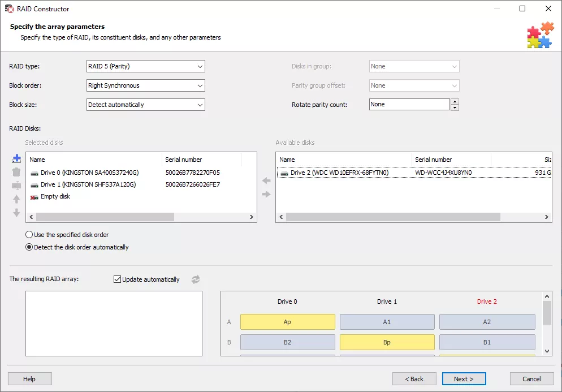The image size is (562, 392).
Task: Click the Back button
Action: pos(414,379)
